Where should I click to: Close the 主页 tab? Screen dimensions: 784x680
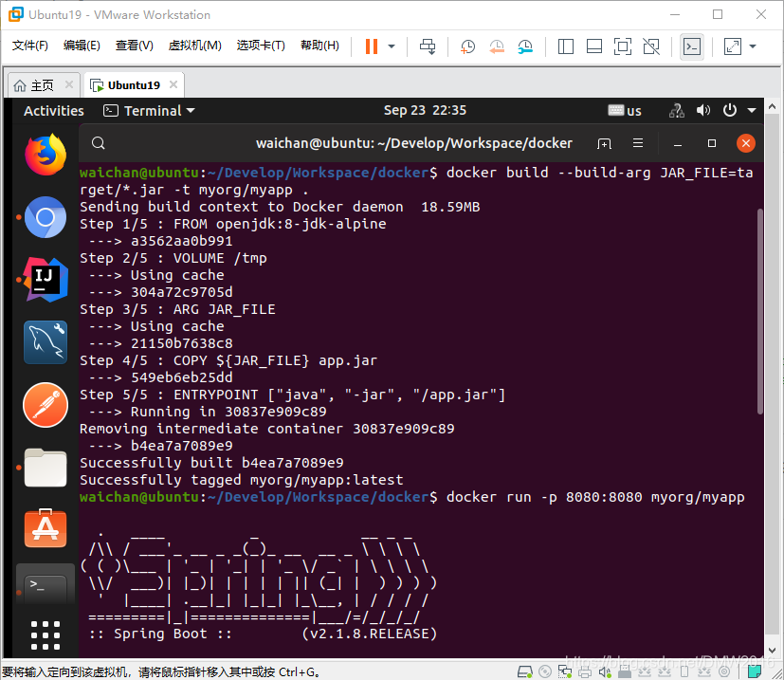click(69, 84)
